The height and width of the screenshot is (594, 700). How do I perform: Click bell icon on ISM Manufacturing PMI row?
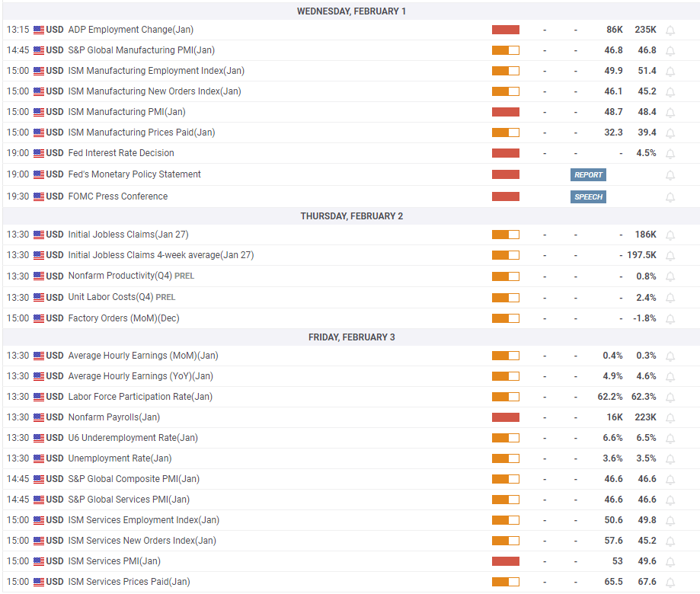click(x=670, y=113)
